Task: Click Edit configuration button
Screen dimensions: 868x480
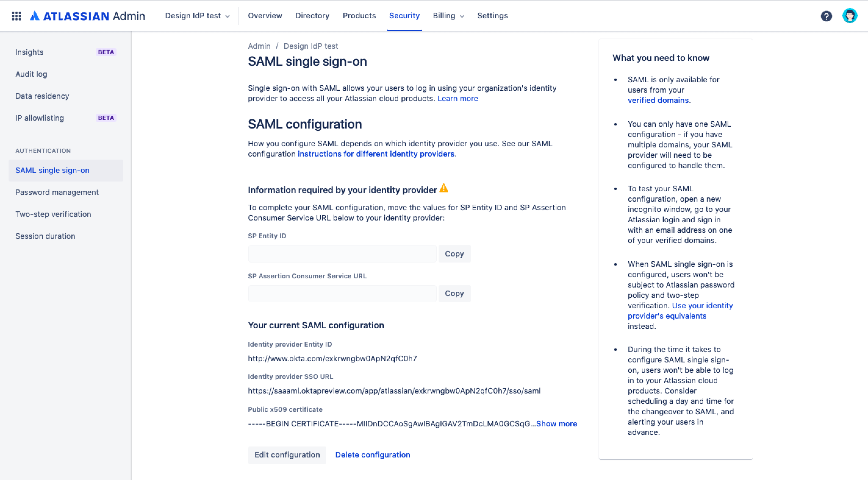Action: point(287,455)
